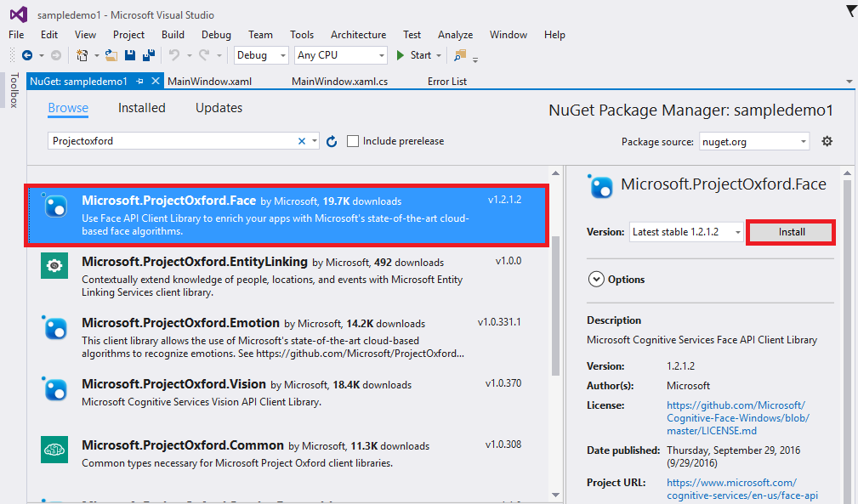Enable the Include prerelease checkbox

353,141
